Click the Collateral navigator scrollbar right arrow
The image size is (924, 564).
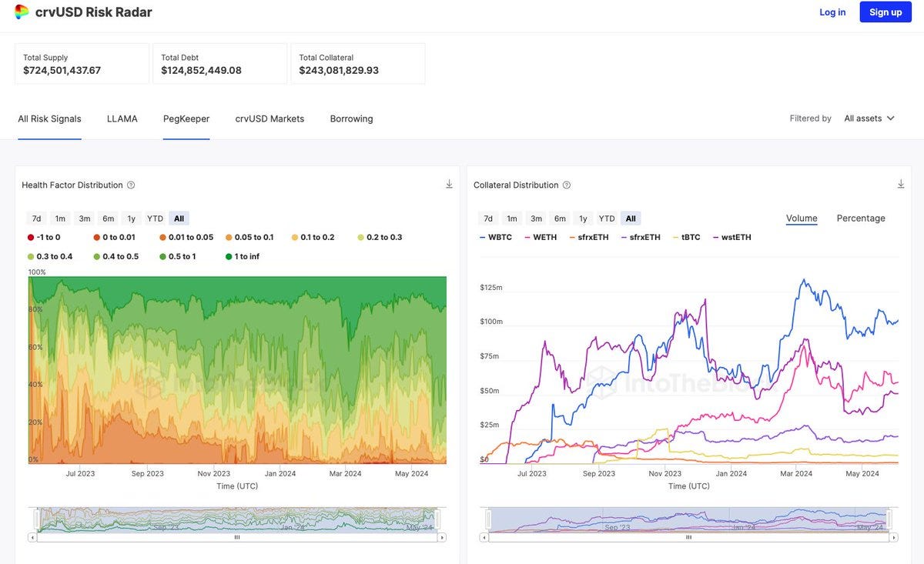pos(893,538)
